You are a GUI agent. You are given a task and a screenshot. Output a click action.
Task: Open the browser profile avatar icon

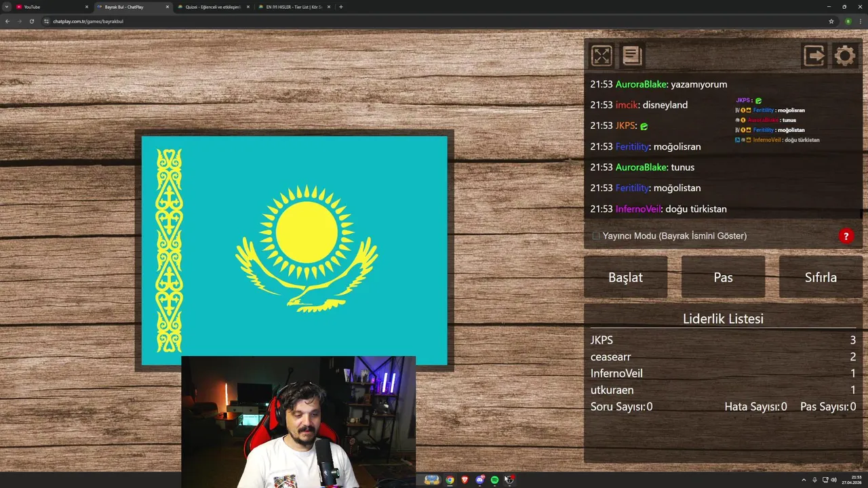click(848, 21)
